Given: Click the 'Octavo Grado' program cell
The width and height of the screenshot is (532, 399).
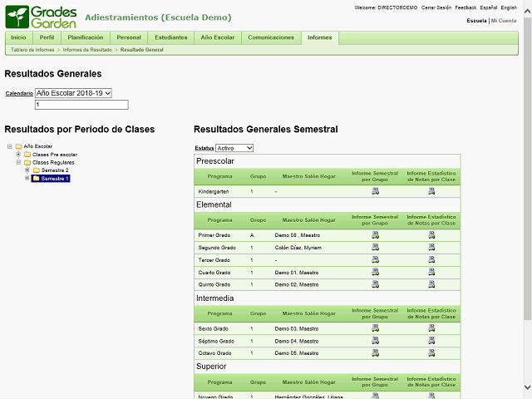Looking at the screenshot, I should point(214,353).
